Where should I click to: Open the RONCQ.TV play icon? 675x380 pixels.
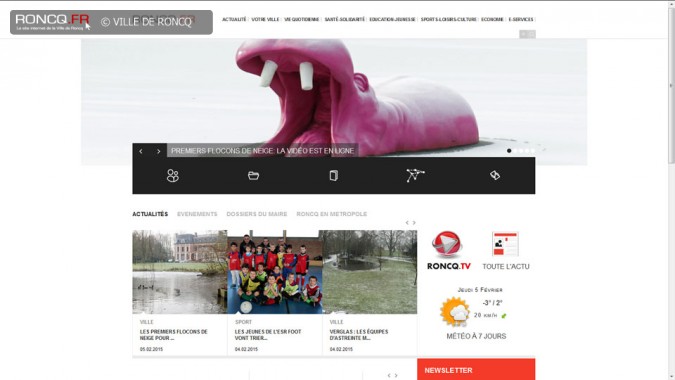(x=447, y=244)
